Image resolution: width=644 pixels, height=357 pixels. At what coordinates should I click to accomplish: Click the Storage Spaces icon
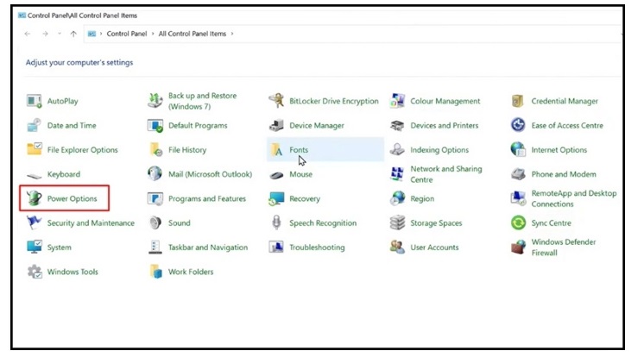pyautogui.click(x=397, y=223)
